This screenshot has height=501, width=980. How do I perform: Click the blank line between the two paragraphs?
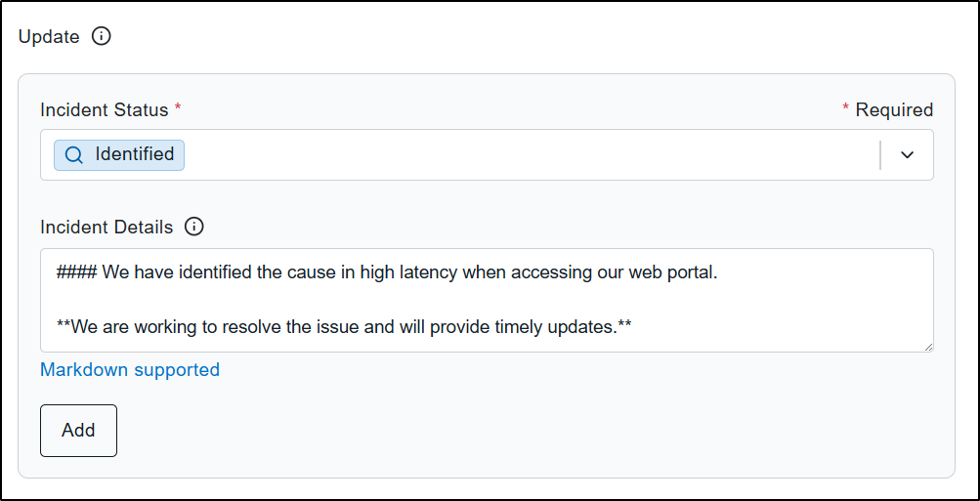tap(487, 299)
